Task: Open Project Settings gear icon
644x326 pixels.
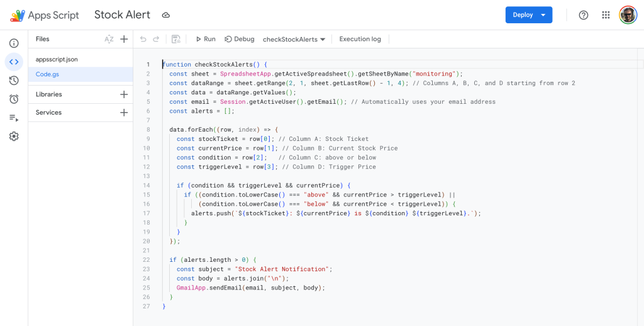Action: pyautogui.click(x=14, y=137)
